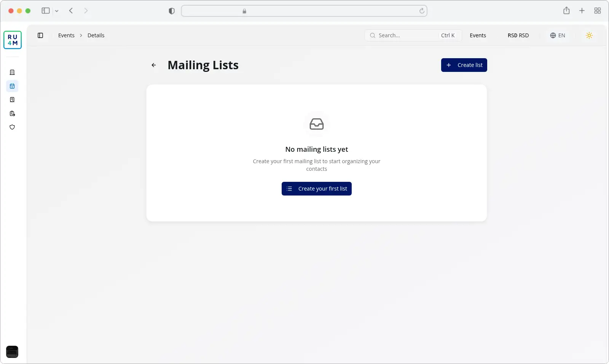Image resolution: width=609 pixels, height=364 pixels.
Task: Open the privacy report shield icon
Action: click(x=172, y=11)
